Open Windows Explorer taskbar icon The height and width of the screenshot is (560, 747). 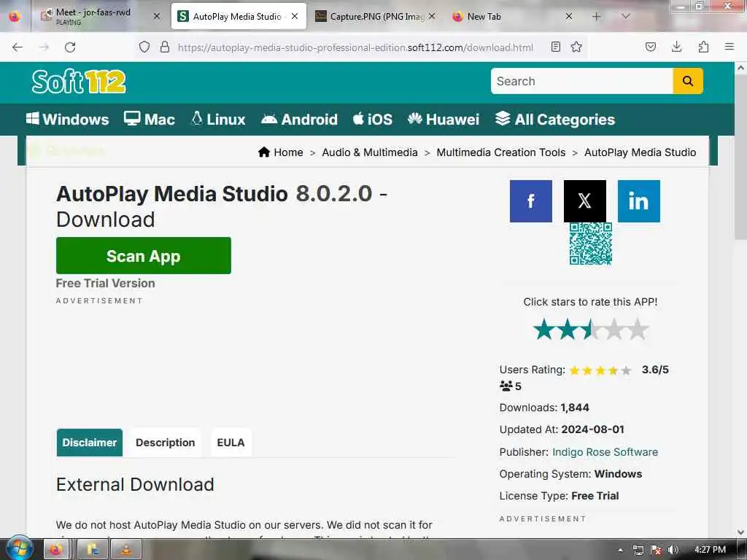[92, 550]
